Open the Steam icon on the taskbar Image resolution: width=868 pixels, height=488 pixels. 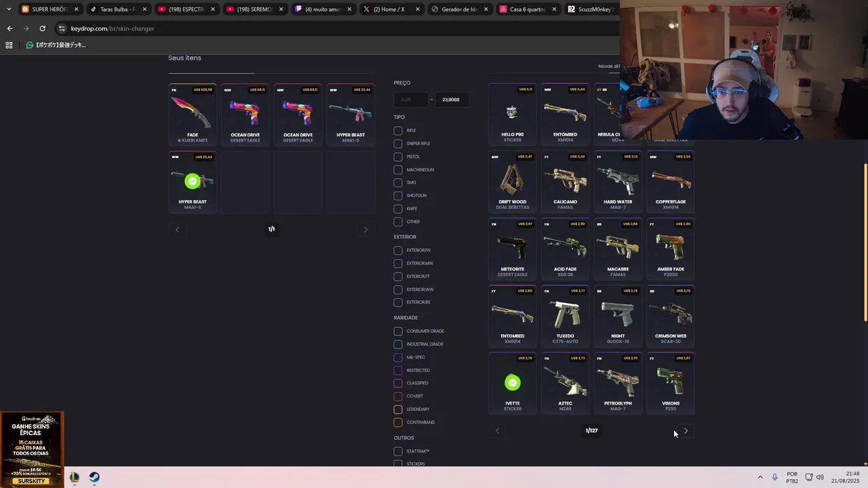[94, 477]
